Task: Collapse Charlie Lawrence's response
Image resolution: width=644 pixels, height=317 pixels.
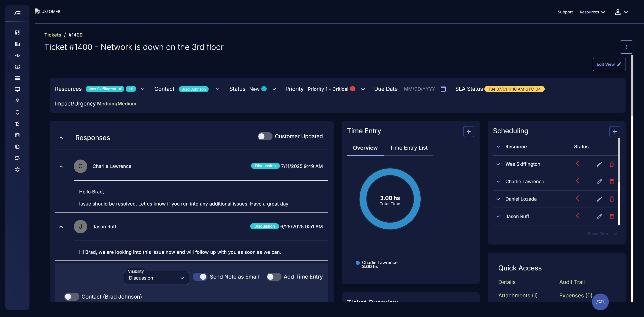Action: pyautogui.click(x=61, y=166)
